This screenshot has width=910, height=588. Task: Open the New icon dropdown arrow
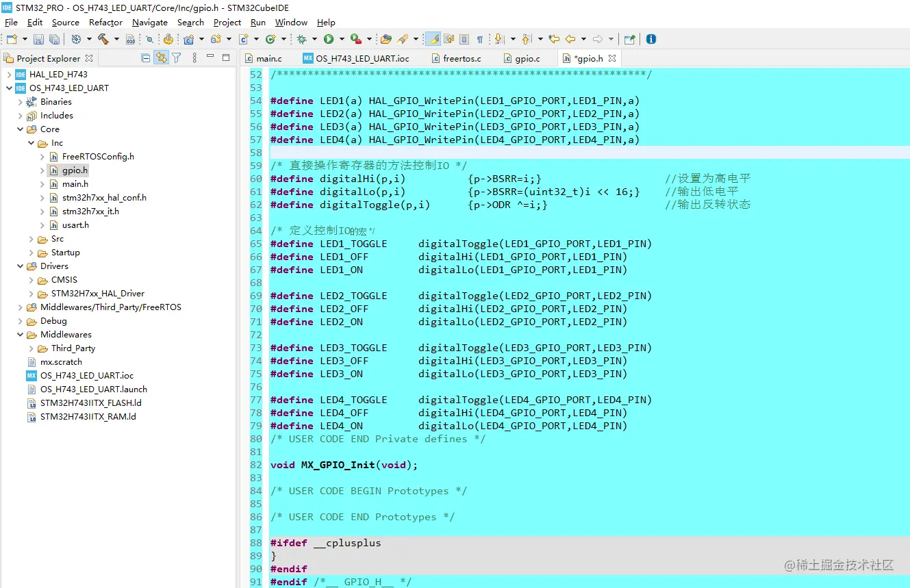click(25, 39)
